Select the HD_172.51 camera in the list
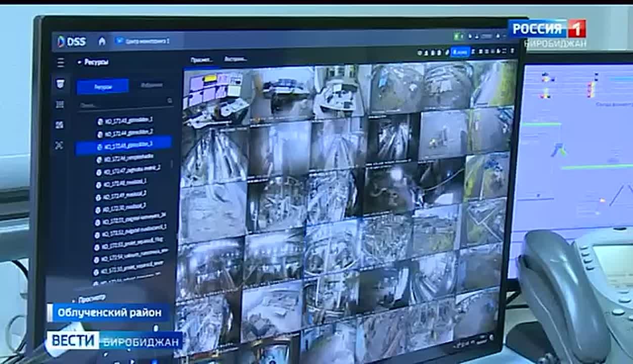 tap(130, 220)
